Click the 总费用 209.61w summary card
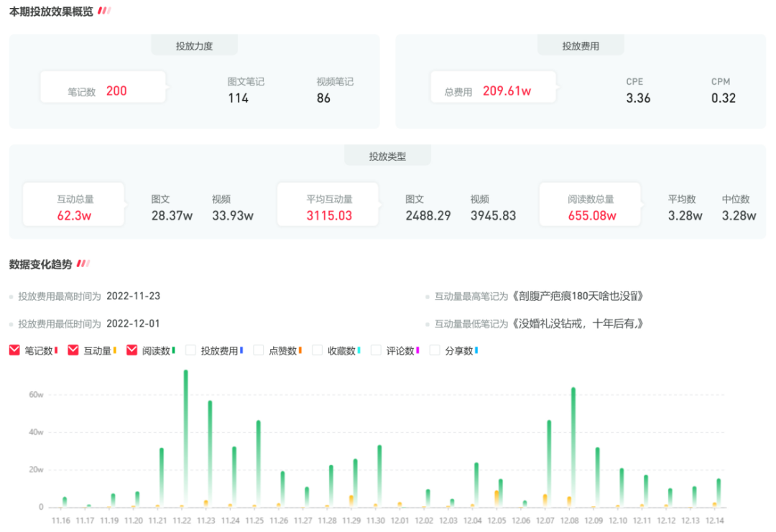This screenshot has width=776, height=532. pyautogui.click(x=493, y=91)
